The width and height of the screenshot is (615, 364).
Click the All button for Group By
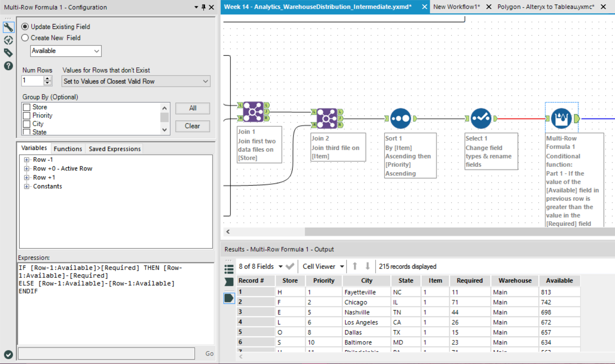192,108
